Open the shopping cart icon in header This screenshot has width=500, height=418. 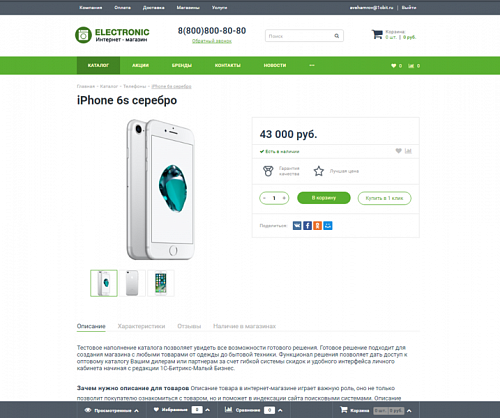[x=377, y=34]
